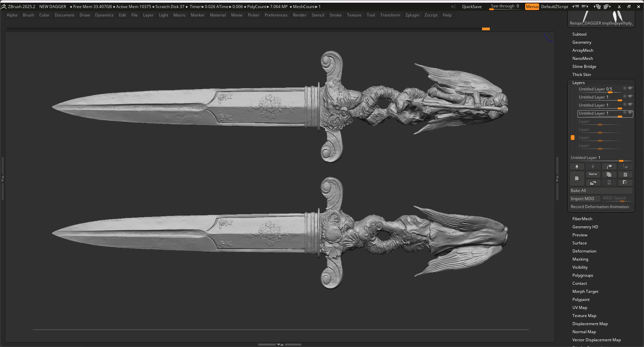Create a new layer with the New icon

tap(577, 179)
